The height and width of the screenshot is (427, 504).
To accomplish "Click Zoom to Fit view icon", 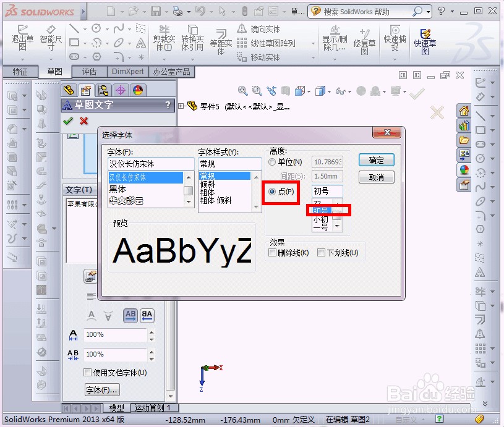I will pyautogui.click(x=242, y=91).
